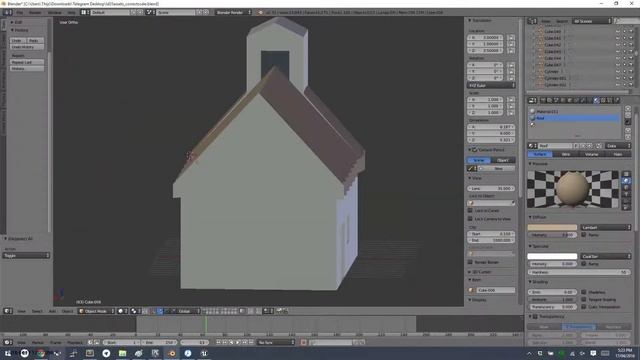Expand the 3D Cursor panel

pos(470,272)
